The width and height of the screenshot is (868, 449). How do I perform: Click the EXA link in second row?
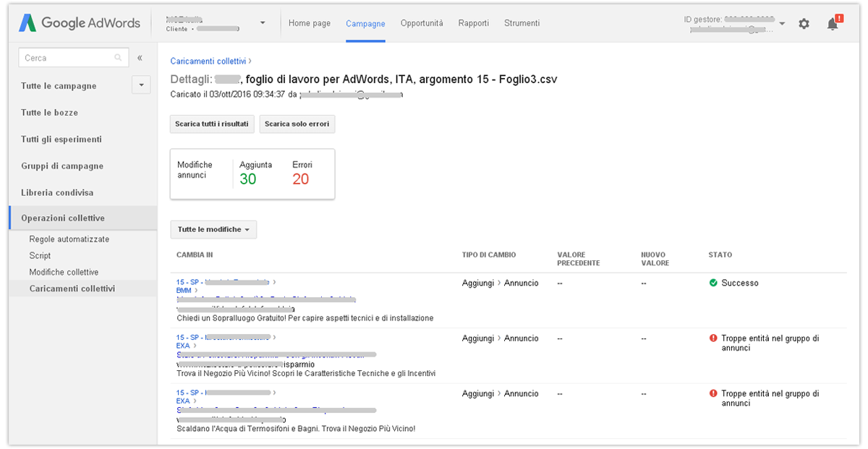(183, 346)
